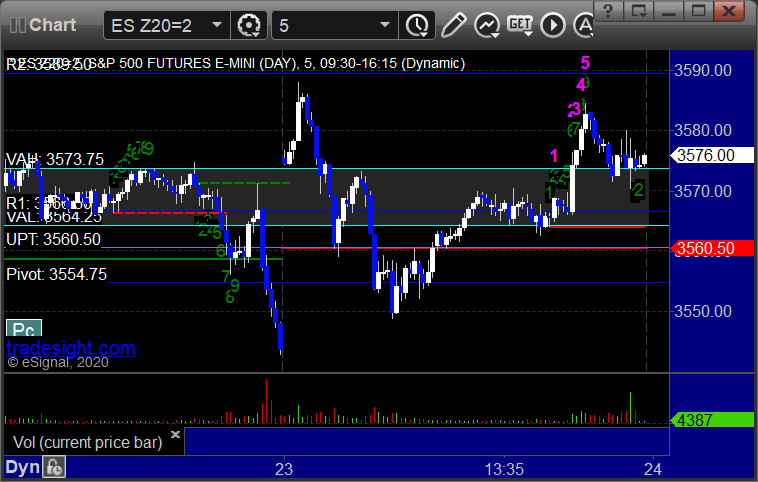Screen dimensions: 758x482
Task: Click the current price label 3576.00
Action: 712,155
